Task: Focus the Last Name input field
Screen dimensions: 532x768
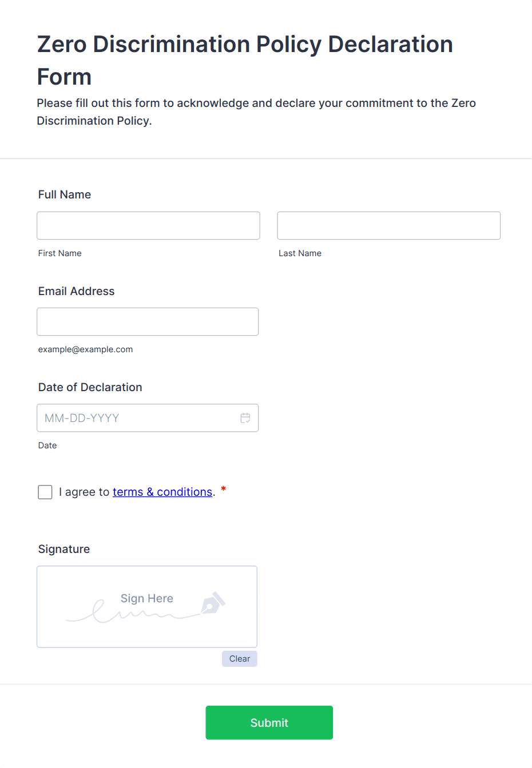Action: click(x=388, y=225)
